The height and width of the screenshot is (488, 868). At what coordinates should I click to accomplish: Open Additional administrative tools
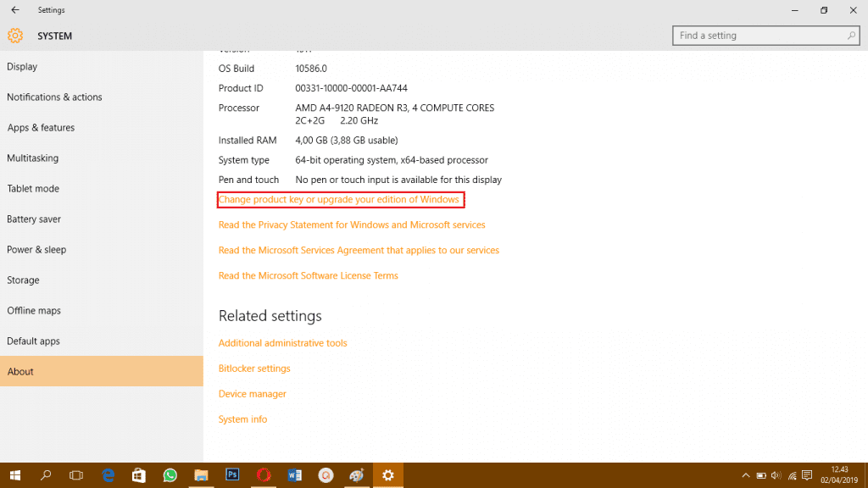pyautogui.click(x=282, y=343)
